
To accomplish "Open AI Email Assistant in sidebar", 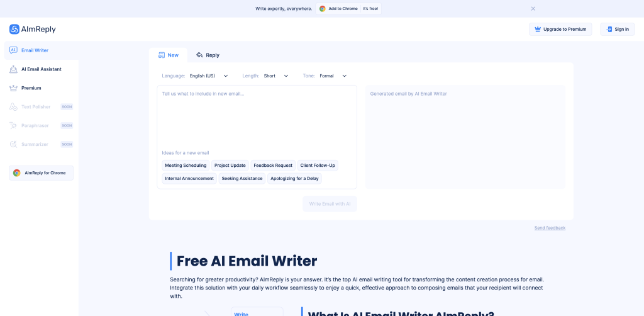I will click(41, 69).
